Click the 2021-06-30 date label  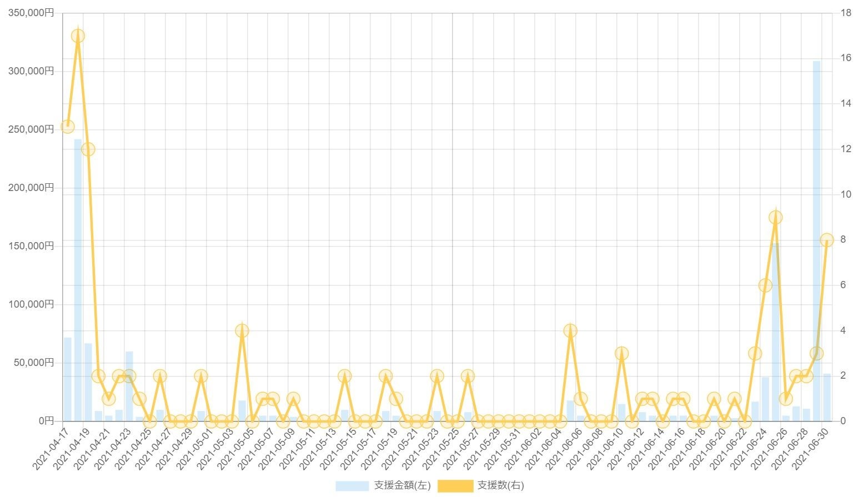click(x=810, y=449)
